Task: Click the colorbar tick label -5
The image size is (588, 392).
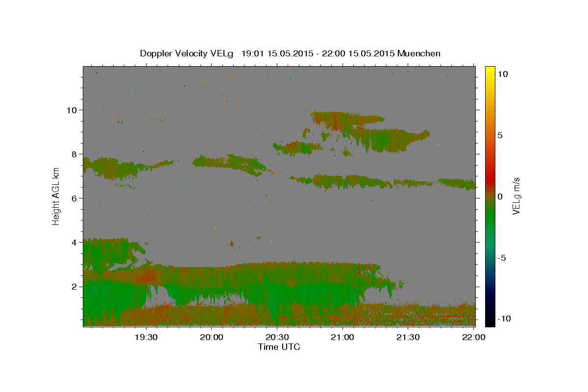Action: pyautogui.click(x=502, y=258)
